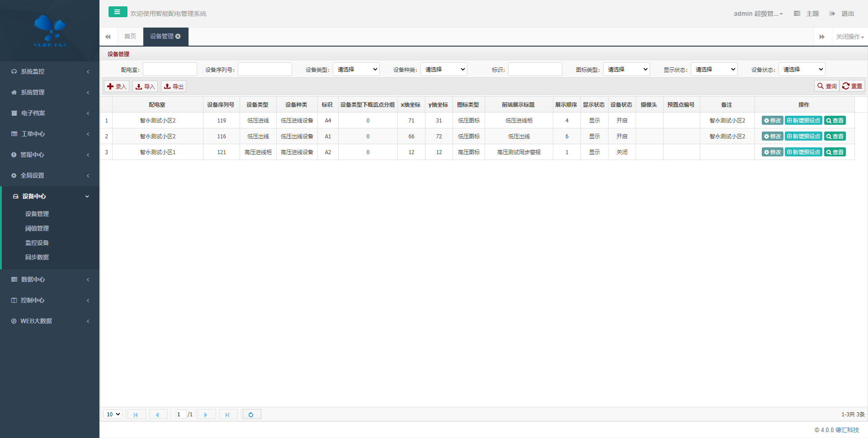Change the page size dropdown showing 10
868x438 pixels.
tap(113, 414)
